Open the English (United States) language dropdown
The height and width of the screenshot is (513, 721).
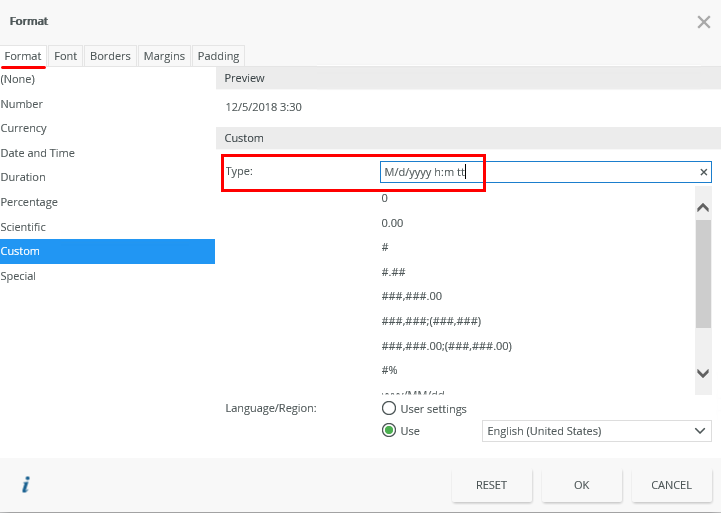tap(596, 431)
